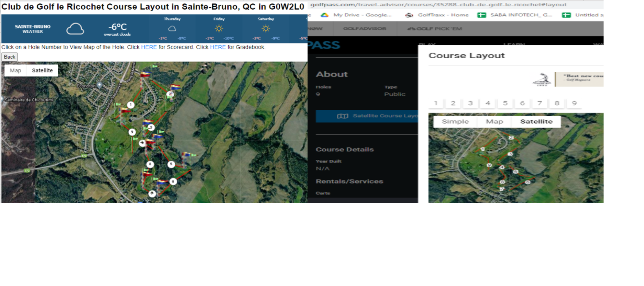Click the Google Drive bookmark icon
The image size is (644, 286).
325,15
